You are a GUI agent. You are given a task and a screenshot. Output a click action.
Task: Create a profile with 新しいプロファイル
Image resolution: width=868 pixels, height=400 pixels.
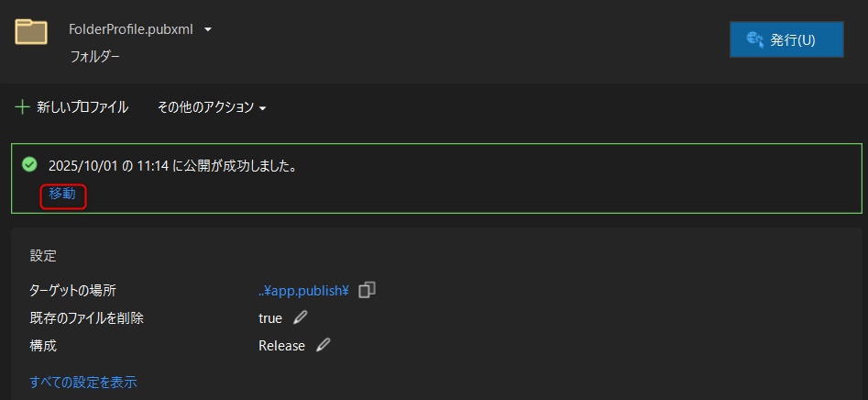(82, 107)
